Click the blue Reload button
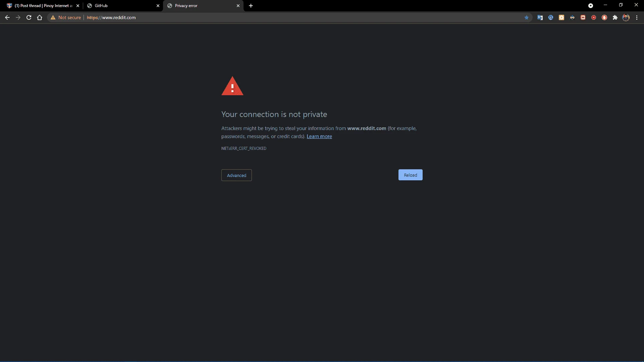Screen dimensions: 644x362 [410, 175]
